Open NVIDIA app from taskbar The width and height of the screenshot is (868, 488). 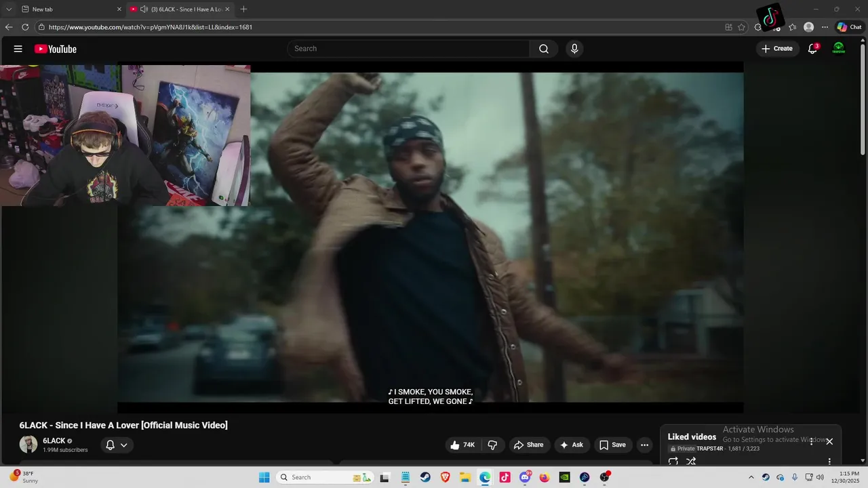point(564,477)
